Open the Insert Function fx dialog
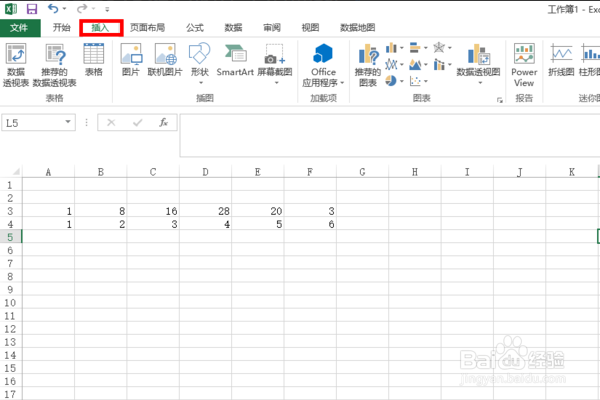 coord(163,122)
